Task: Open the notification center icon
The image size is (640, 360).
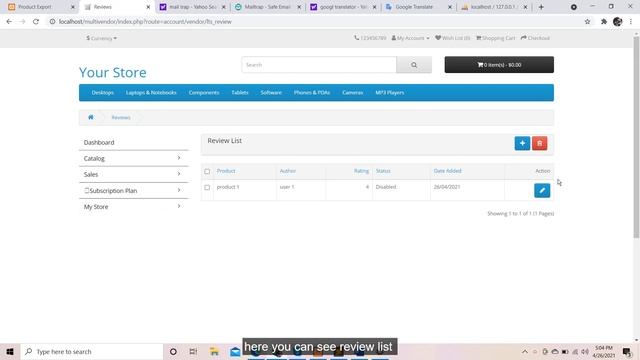Action: click(x=627, y=351)
